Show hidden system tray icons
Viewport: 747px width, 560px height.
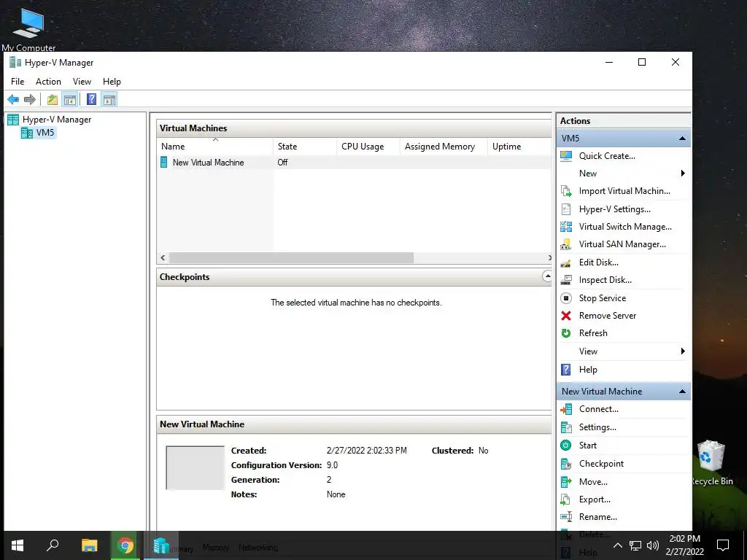617,545
